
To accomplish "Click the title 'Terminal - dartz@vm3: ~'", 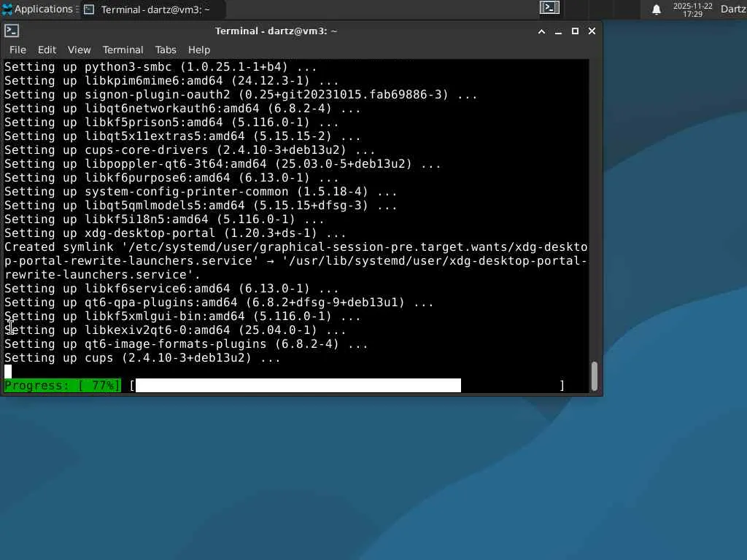I will pyautogui.click(x=276, y=31).
